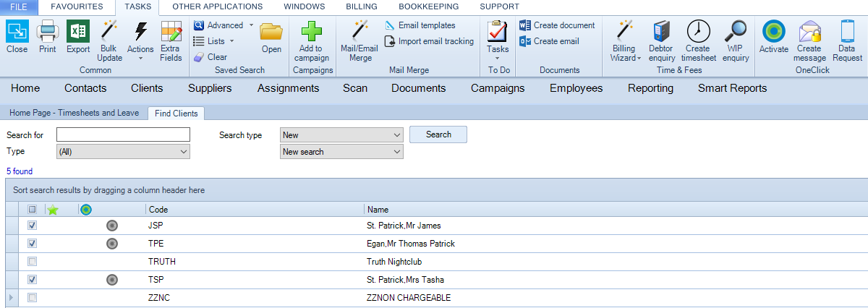Open the SUPPORT ribbon tab
Screen dimensions: 868x308
tap(499, 7)
